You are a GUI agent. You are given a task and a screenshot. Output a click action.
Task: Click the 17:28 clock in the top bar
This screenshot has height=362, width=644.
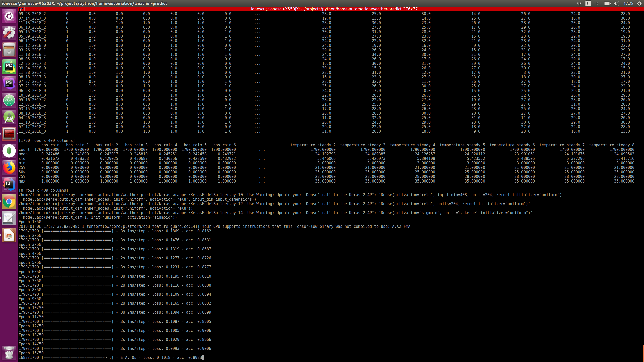pyautogui.click(x=628, y=3)
